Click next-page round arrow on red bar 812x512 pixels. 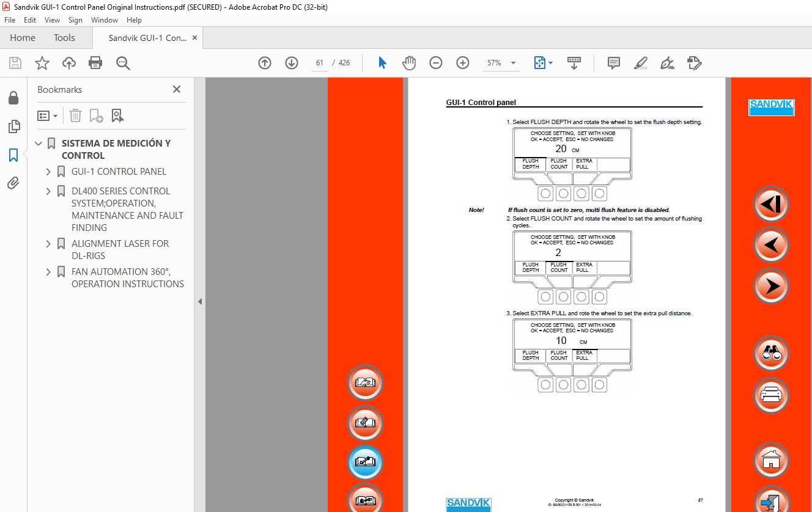[x=771, y=286]
